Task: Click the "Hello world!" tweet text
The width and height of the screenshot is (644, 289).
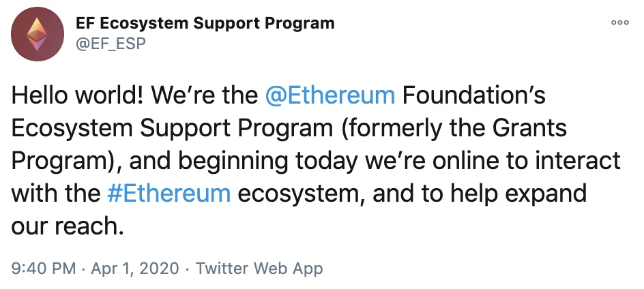Action: tap(77, 95)
